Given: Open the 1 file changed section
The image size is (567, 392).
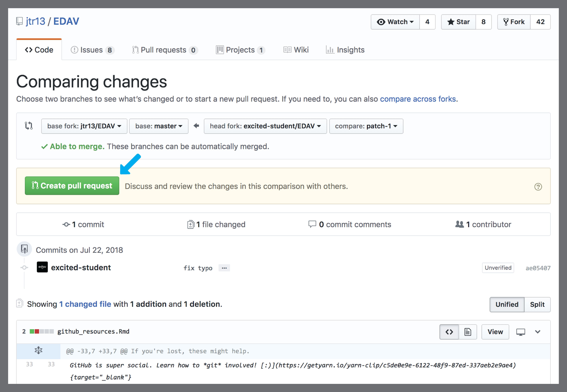Looking at the screenshot, I should point(216,224).
